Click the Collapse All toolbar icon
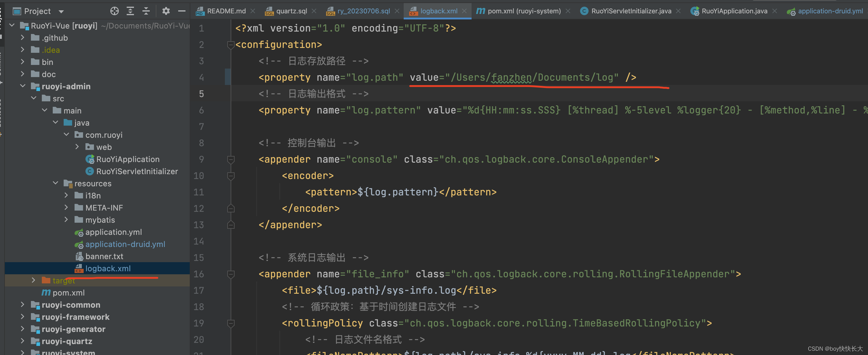Viewport: 868px width, 355px height. [146, 11]
